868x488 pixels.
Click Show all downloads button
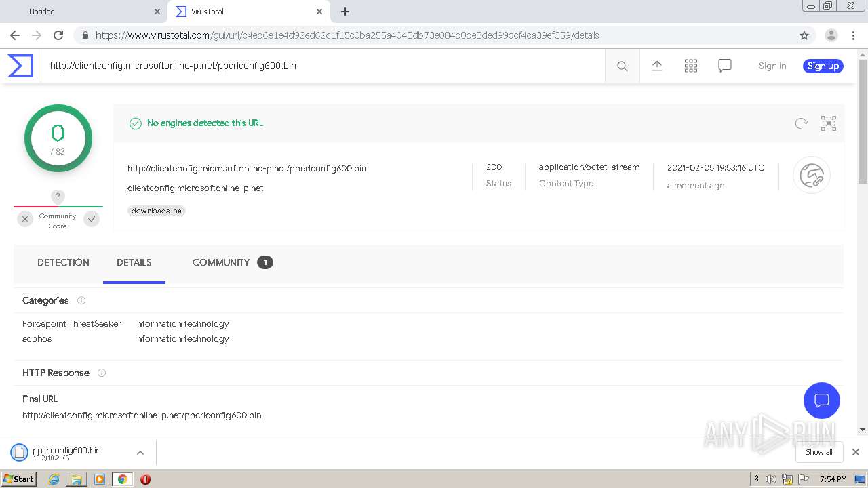[x=819, y=452]
